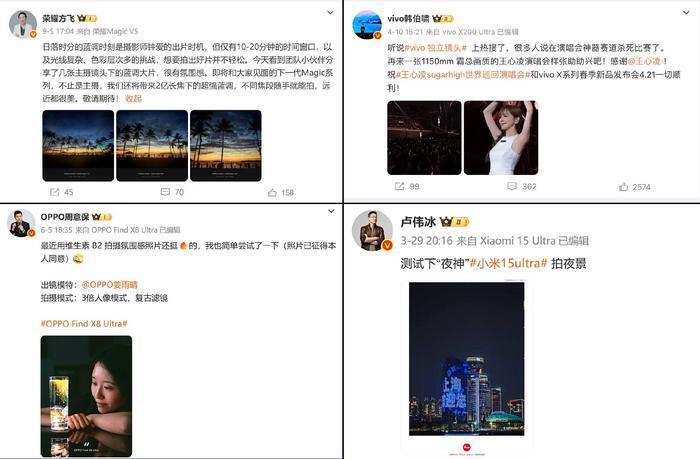Click vivo韩伯啸's profile avatar
700x459 pixels.
click(367, 25)
